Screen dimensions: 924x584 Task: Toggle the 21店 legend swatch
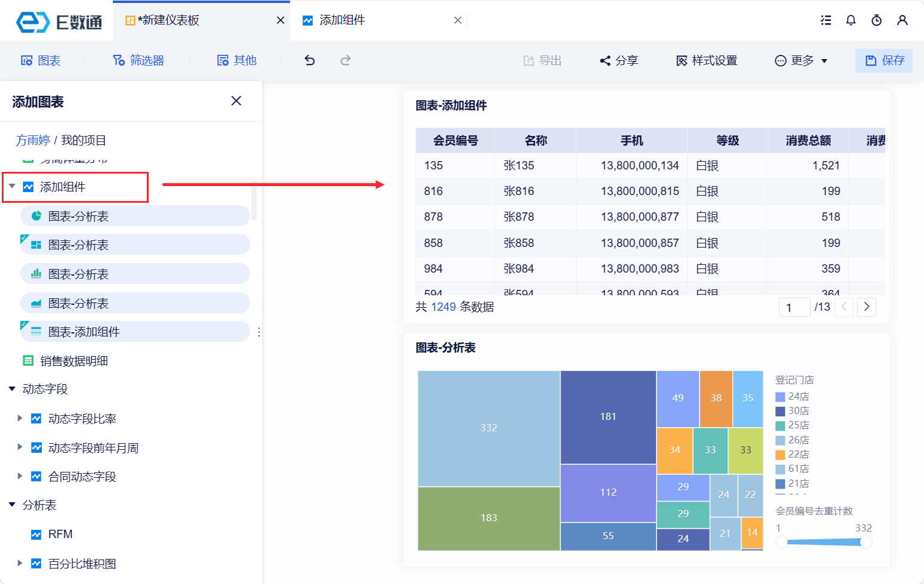[x=780, y=484]
